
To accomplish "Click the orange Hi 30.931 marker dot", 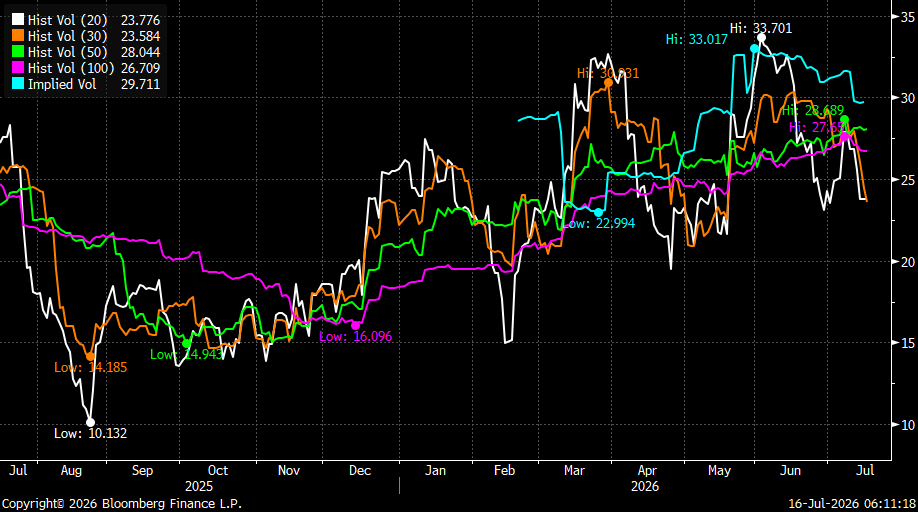I will point(608,83).
